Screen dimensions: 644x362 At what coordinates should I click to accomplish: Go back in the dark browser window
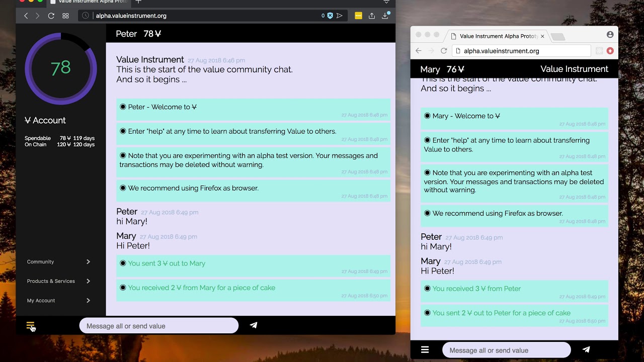[26, 16]
